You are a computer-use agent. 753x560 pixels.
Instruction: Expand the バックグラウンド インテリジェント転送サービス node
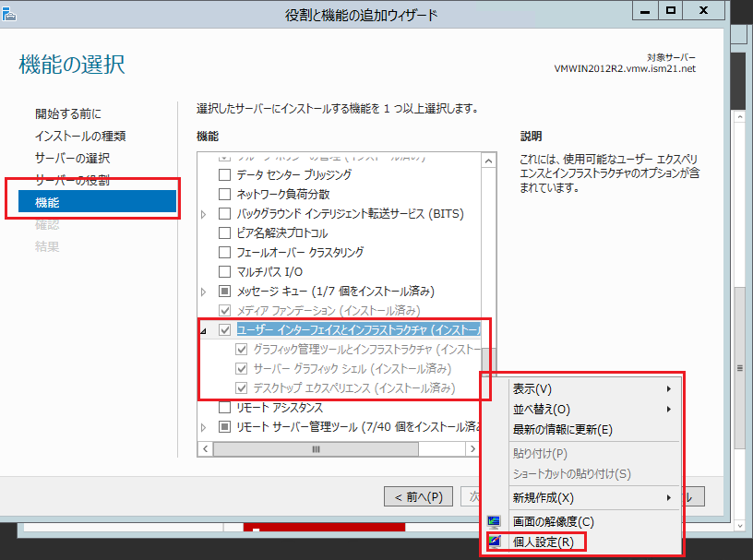point(205,214)
